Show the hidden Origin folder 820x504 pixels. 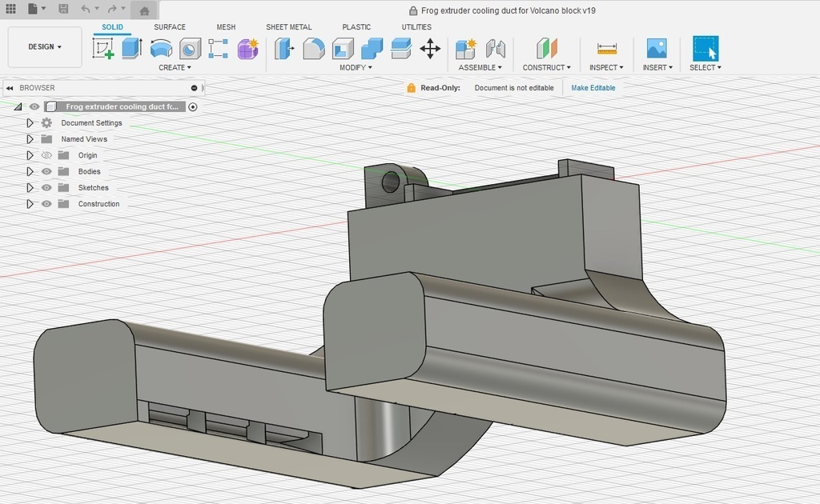click(x=46, y=155)
